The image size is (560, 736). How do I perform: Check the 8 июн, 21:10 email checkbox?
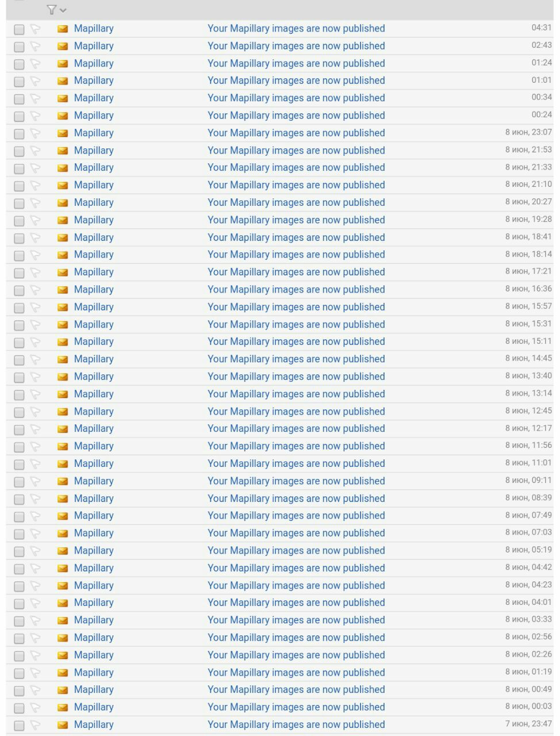point(19,186)
